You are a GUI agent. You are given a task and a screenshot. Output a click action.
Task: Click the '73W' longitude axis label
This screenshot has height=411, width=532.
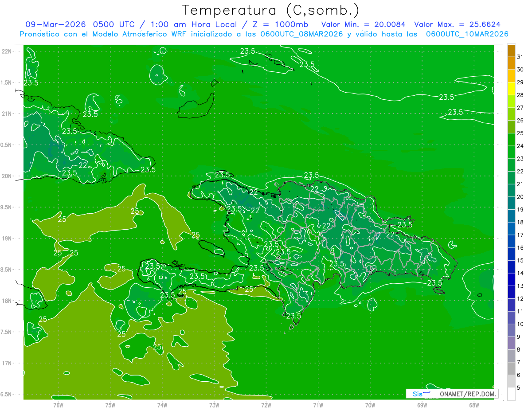[x=214, y=405]
